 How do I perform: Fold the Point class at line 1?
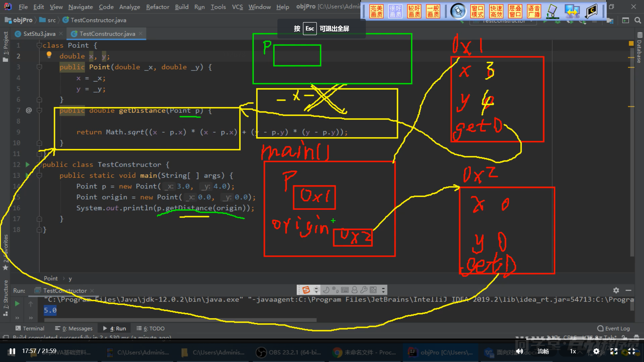[x=39, y=45]
